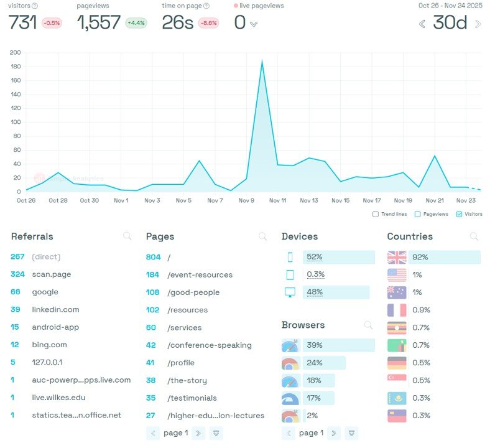The image size is (490, 448).
Task: Click the Browsers panel search icon
Action: (368, 325)
